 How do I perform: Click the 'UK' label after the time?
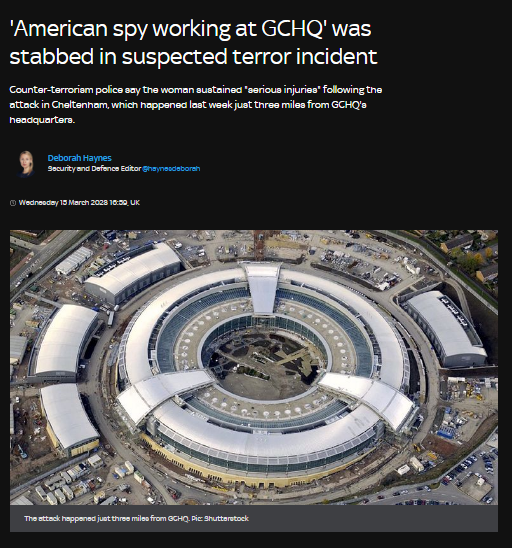pyautogui.click(x=135, y=203)
